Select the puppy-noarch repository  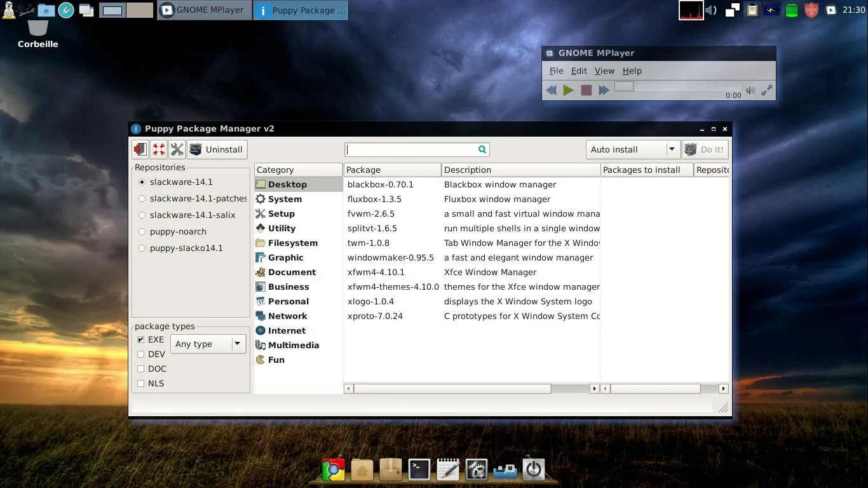172,231
